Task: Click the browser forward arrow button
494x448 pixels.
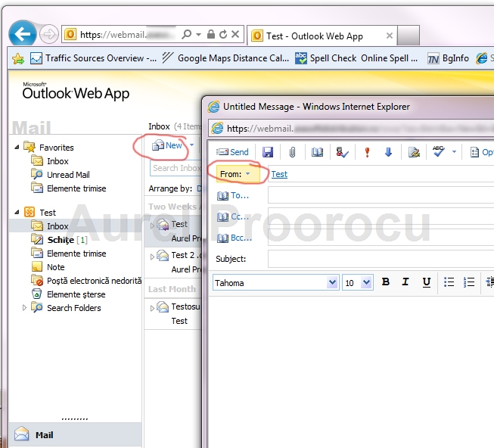Action: [x=49, y=34]
